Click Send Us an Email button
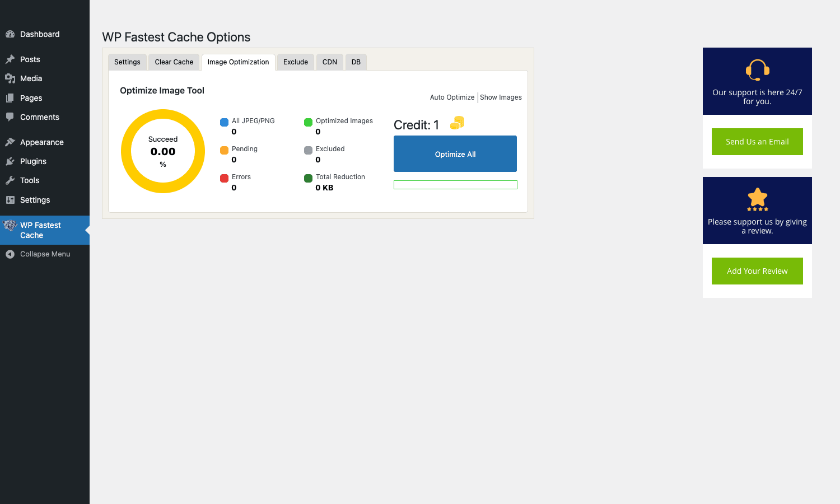 [757, 142]
